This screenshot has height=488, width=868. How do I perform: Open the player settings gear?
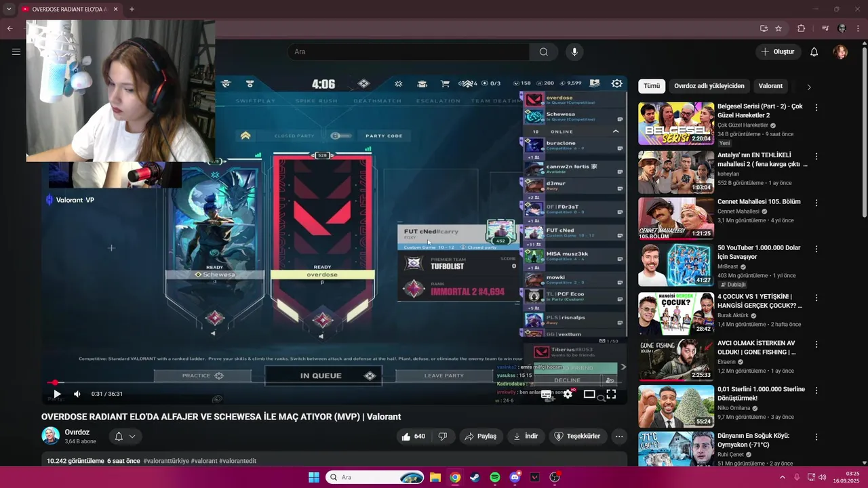tap(568, 394)
